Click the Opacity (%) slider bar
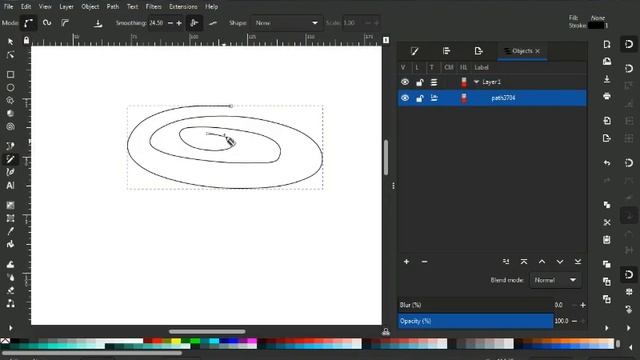 coord(476,321)
